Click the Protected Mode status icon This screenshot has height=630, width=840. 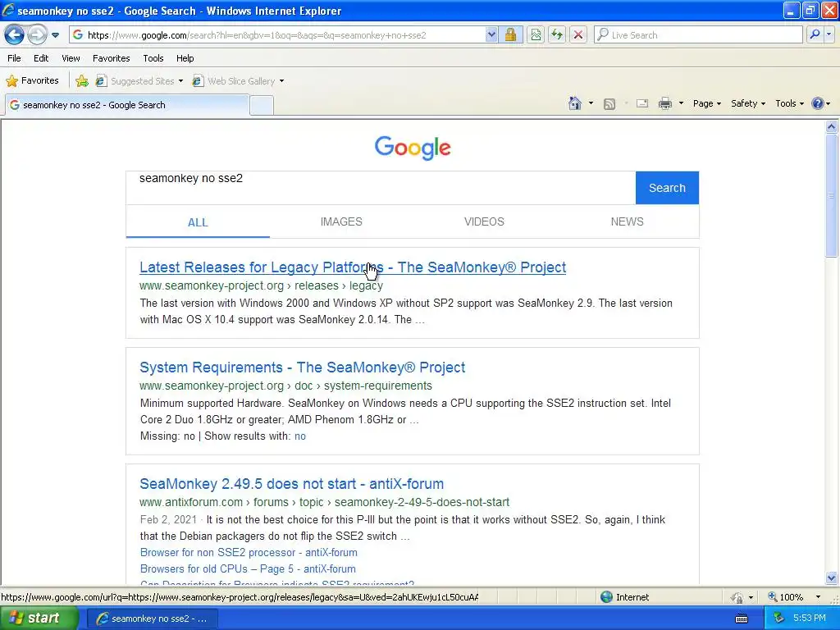[x=737, y=597]
